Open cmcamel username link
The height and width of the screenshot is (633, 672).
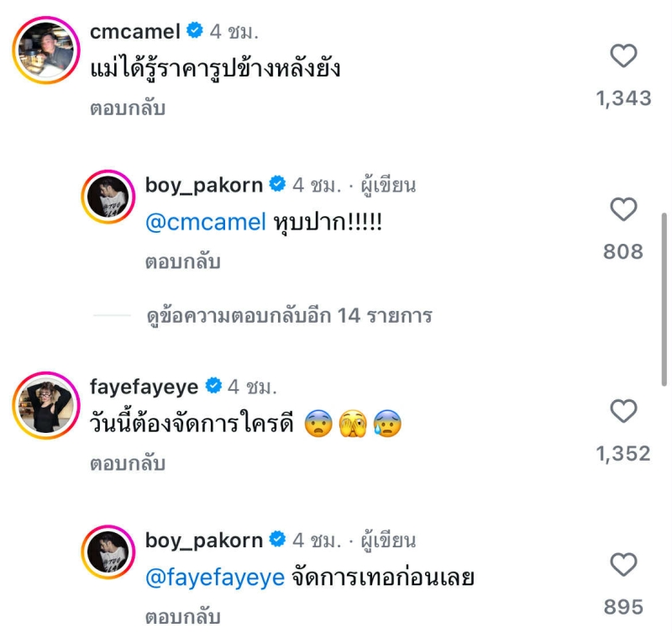(134, 32)
